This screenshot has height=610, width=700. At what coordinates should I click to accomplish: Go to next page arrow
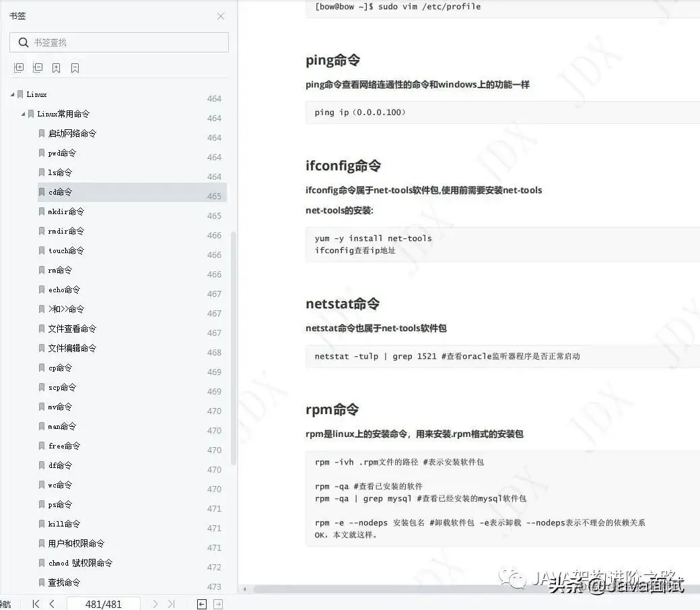pos(155,604)
